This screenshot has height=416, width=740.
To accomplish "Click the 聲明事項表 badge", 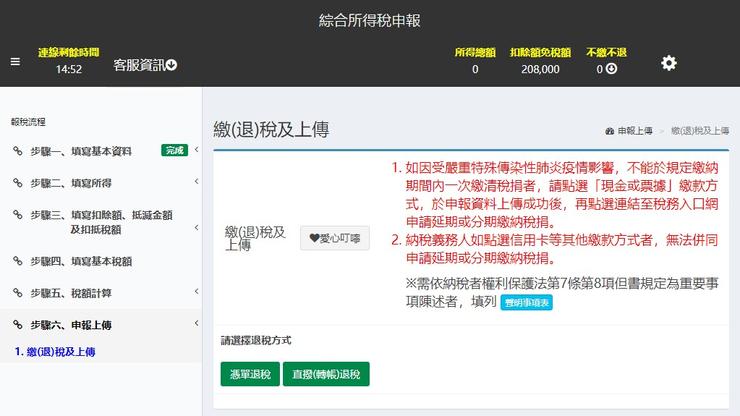I will pos(554,302).
